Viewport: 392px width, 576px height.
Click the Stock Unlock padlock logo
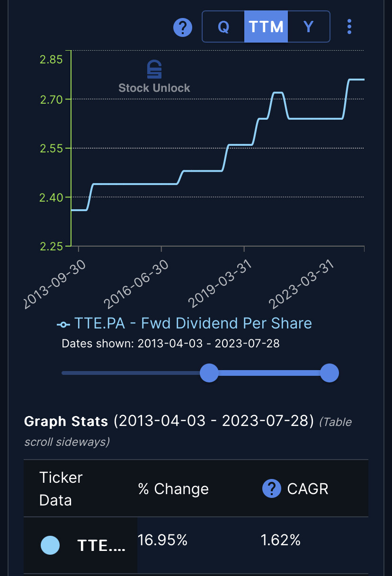(x=154, y=70)
